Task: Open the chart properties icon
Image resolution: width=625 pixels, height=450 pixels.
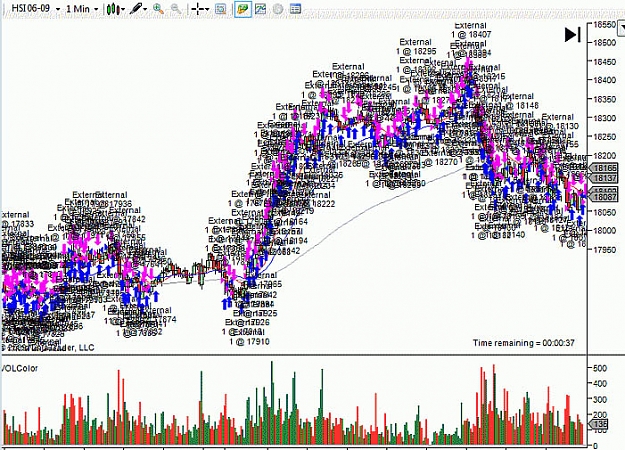Action: [x=295, y=9]
